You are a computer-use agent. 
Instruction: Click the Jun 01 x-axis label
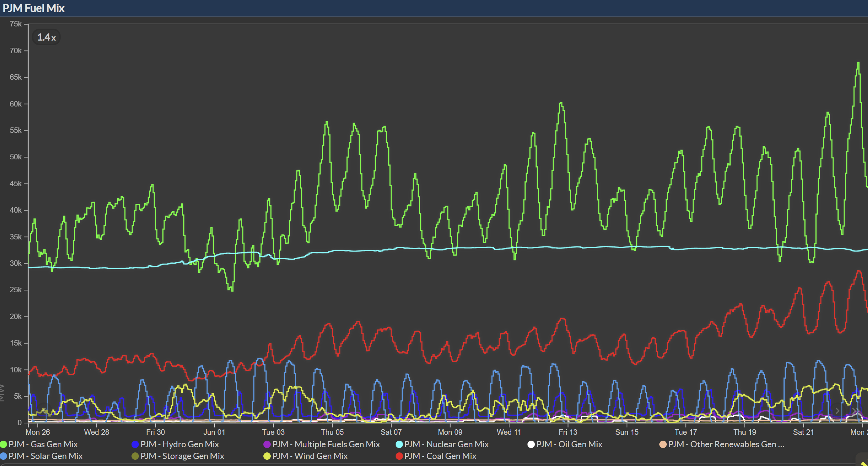(x=214, y=432)
